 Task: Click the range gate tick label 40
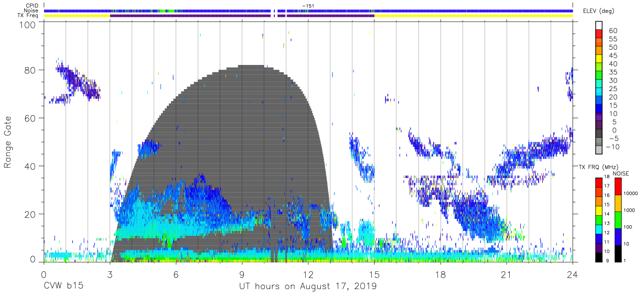coord(30,167)
